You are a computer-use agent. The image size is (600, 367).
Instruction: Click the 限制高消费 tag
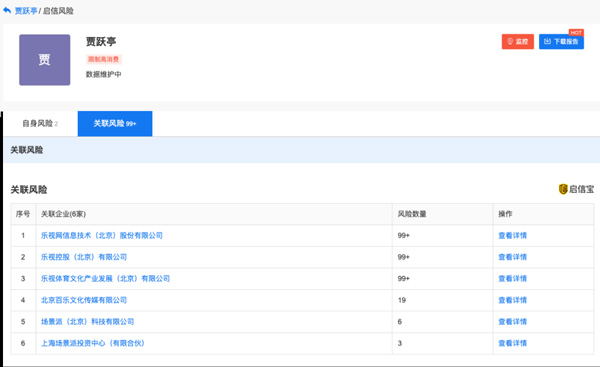(x=103, y=59)
